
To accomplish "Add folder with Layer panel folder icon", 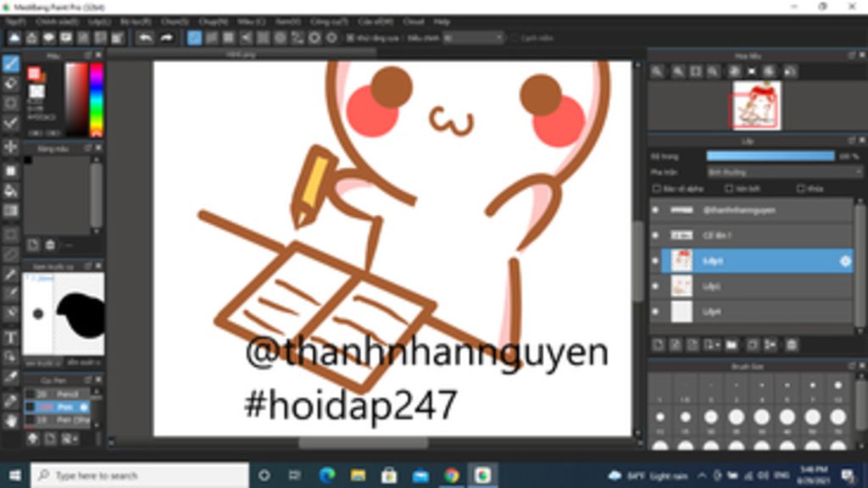I will coord(732,345).
